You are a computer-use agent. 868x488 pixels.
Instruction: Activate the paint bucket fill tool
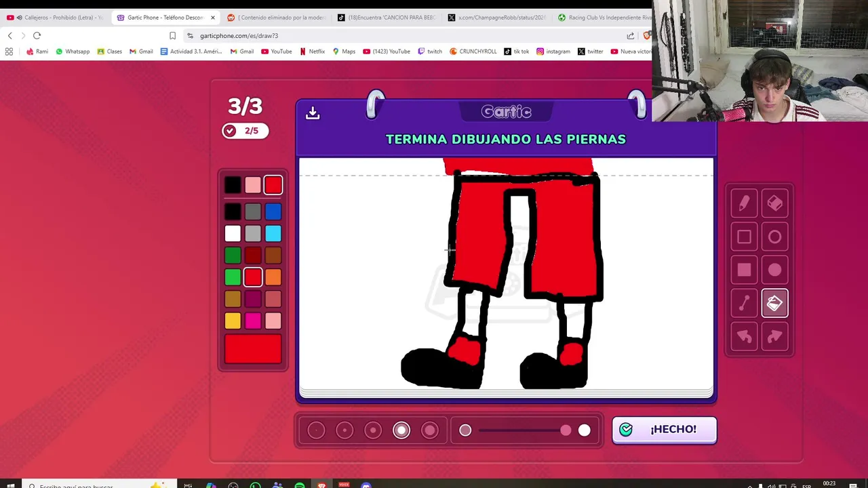[x=774, y=304]
